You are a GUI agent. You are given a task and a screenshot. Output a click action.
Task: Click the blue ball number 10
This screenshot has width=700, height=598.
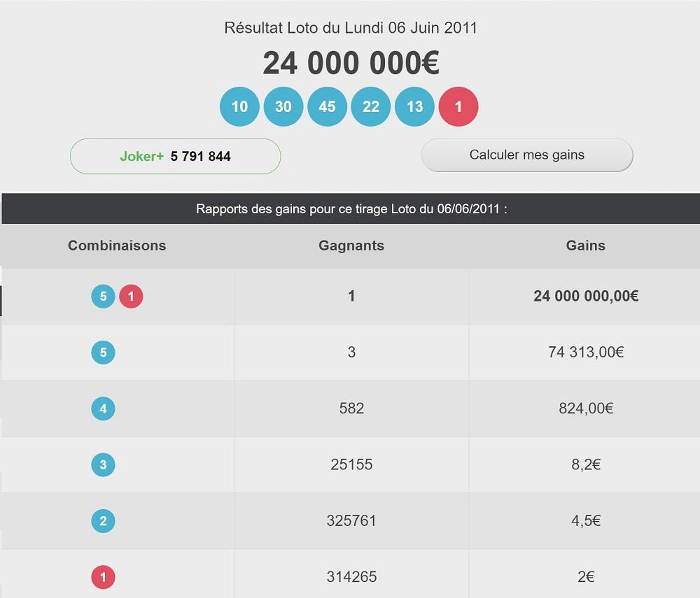[x=239, y=107]
